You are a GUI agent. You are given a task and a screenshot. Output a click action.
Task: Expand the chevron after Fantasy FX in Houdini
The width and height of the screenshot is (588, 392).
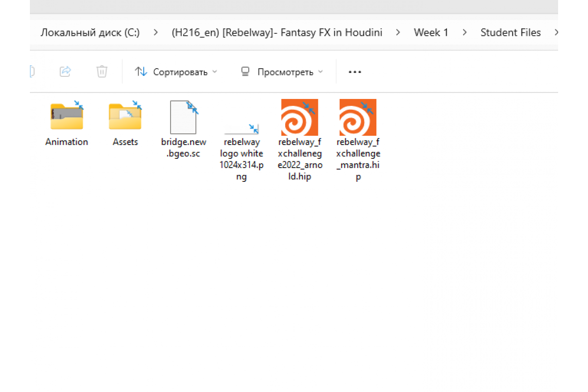(398, 33)
